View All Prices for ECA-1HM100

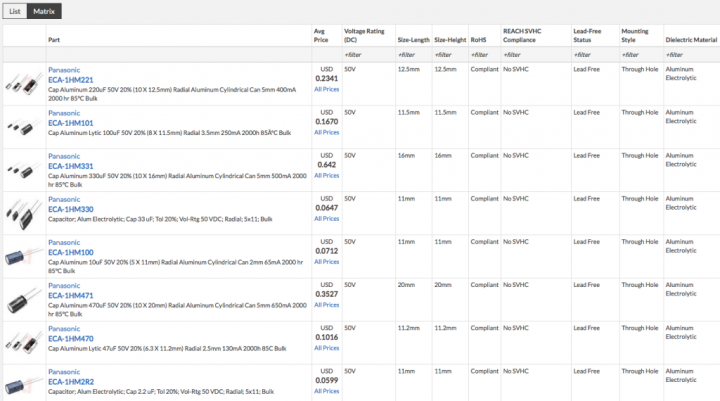tap(326, 262)
